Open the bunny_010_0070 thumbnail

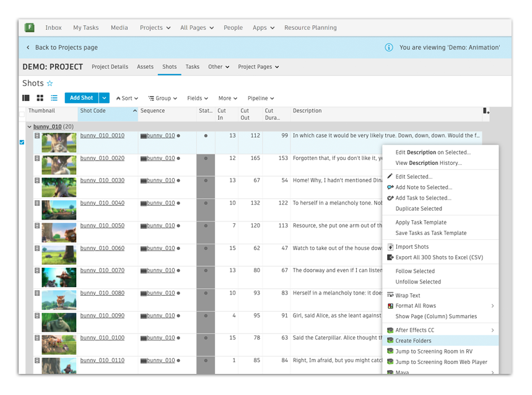tap(59, 277)
